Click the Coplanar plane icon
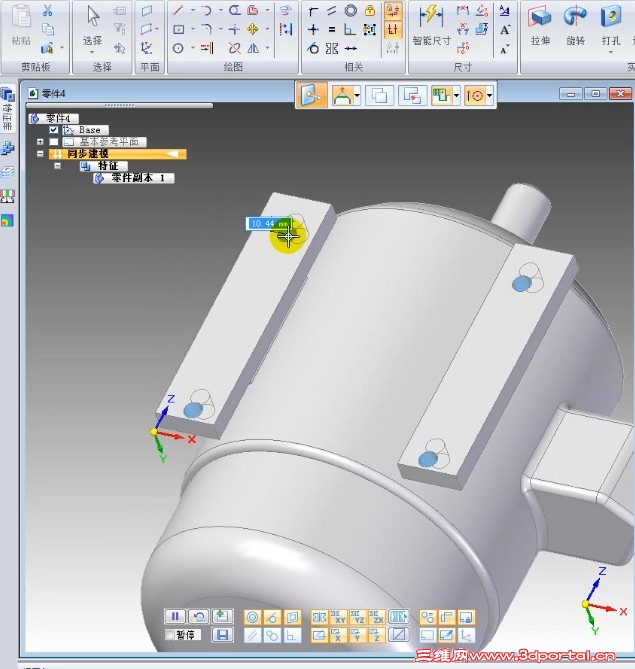This screenshot has height=669, width=635. click(x=147, y=11)
